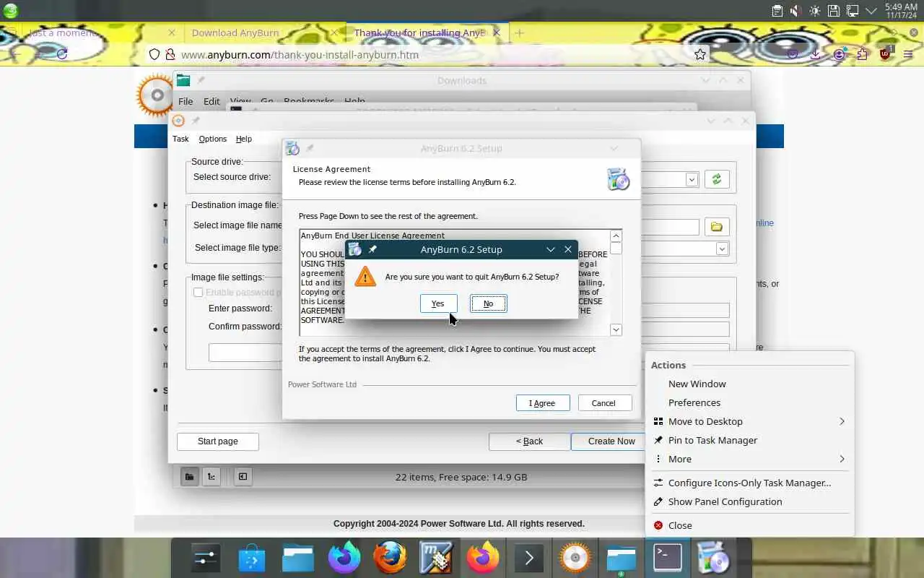Screen dimensions: 924x578
Task: Launch purple Firefox Nightly from taskbar
Action: [x=344, y=558]
